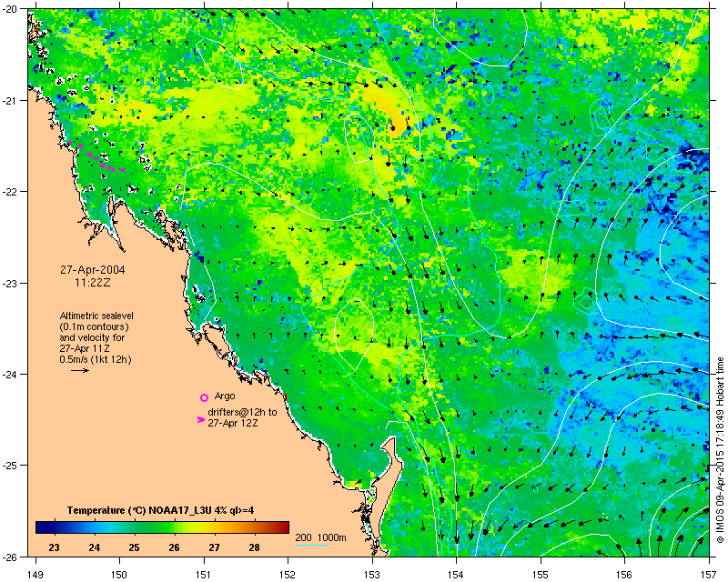
Task: Click the colorbar label 25
Action: [134, 547]
